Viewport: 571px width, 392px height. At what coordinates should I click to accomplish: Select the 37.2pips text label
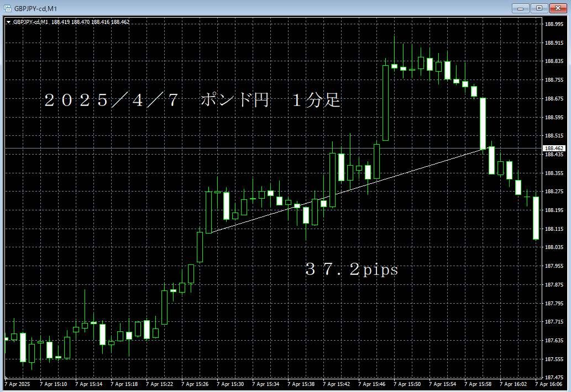coord(352,269)
